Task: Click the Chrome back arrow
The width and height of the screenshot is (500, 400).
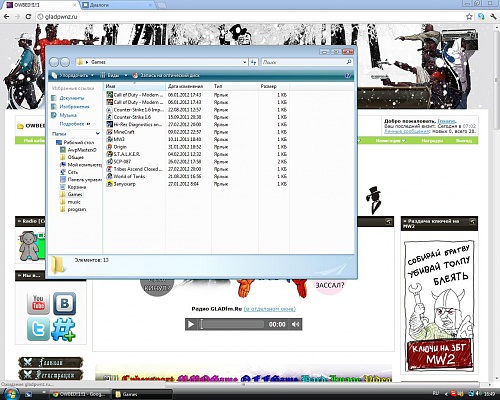Action: pyautogui.click(x=7, y=16)
